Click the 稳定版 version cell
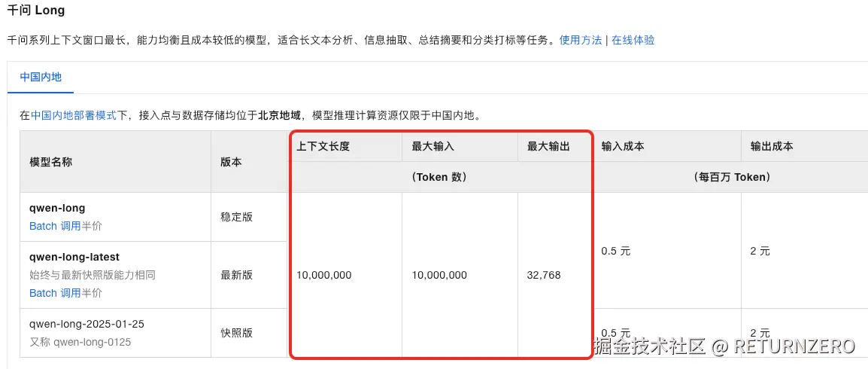This screenshot has height=369, width=868. 236,217
